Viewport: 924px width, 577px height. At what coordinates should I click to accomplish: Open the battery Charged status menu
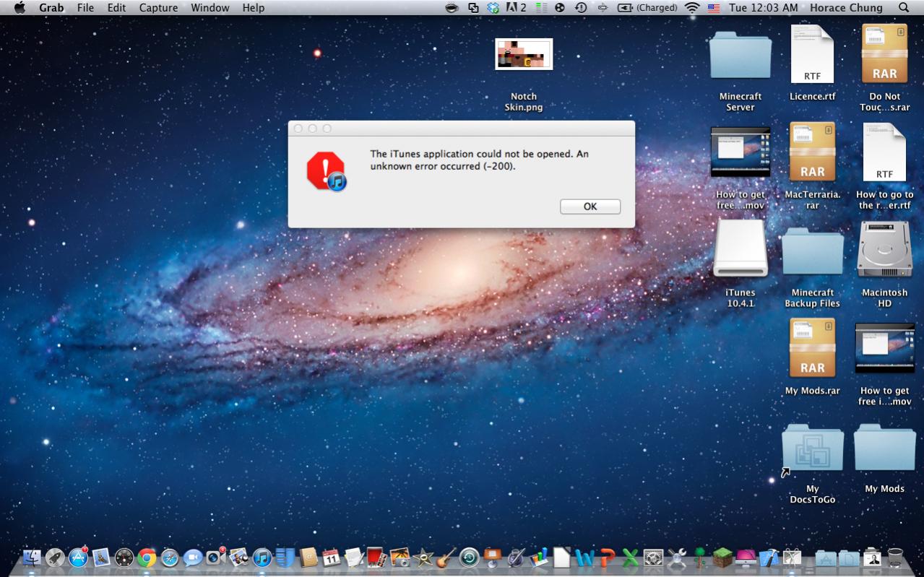coord(647,8)
